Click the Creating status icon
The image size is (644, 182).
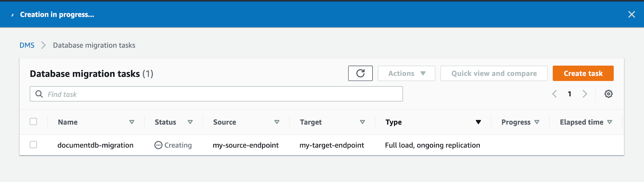(158, 145)
